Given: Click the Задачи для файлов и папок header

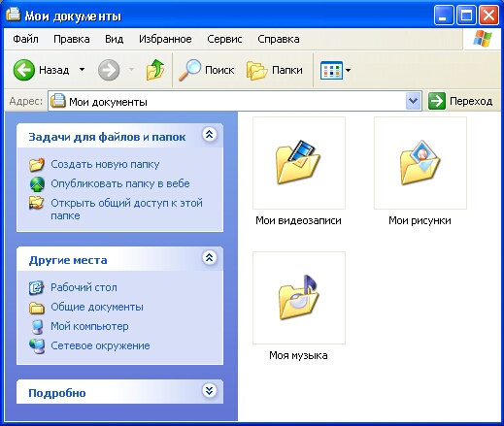Looking at the screenshot, I should point(107,137).
